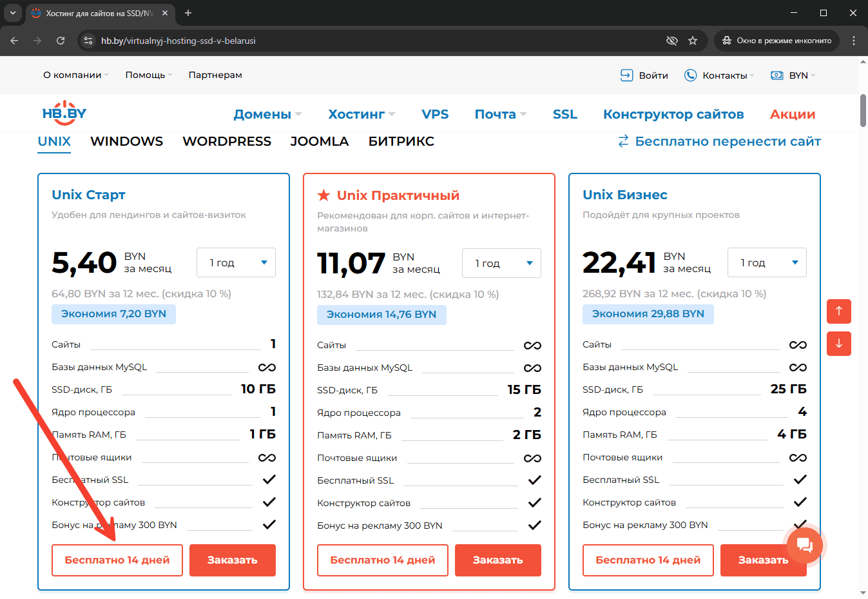Click the Бесплатно перенести сайт link
The image size is (868, 599).
click(719, 141)
